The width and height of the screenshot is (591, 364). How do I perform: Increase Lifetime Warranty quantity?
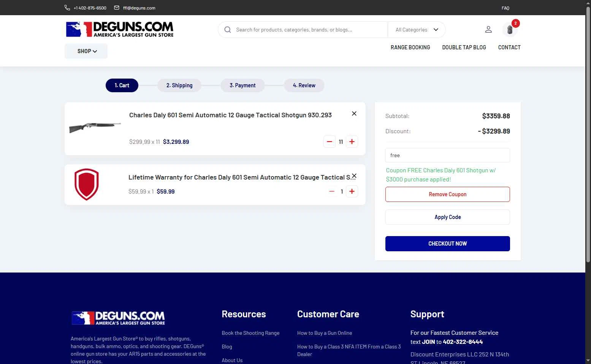(x=352, y=191)
